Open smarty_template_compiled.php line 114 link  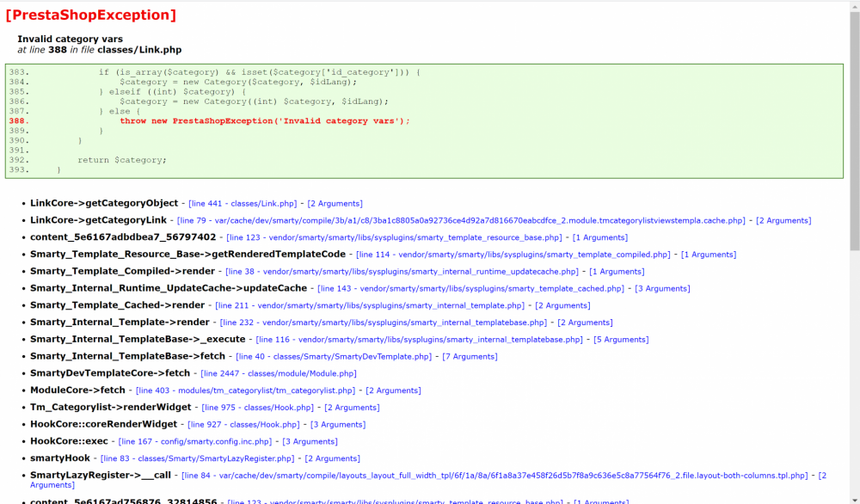[513, 254]
